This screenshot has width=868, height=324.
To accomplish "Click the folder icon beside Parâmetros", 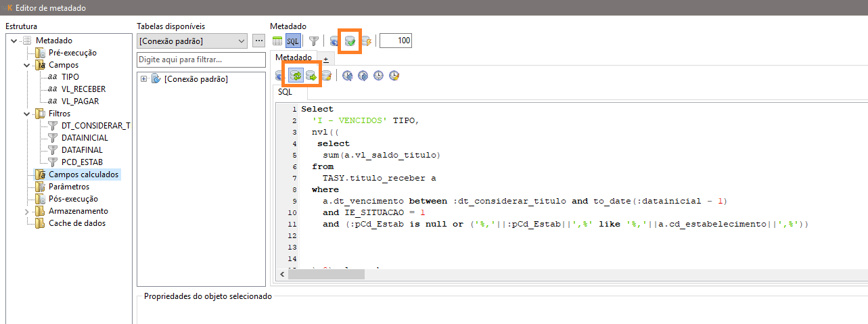I will coord(40,187).
